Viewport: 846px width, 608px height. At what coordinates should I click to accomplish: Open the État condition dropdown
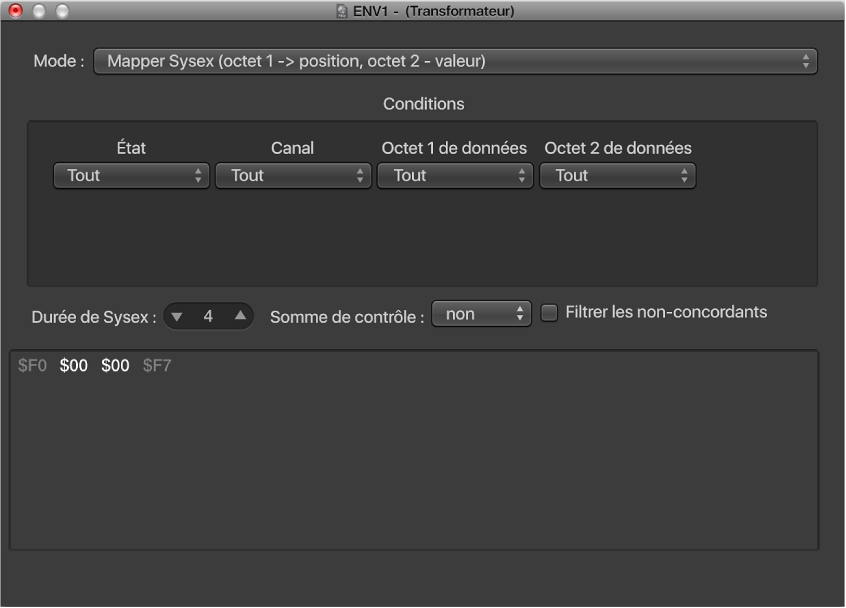tap(131, 176)
